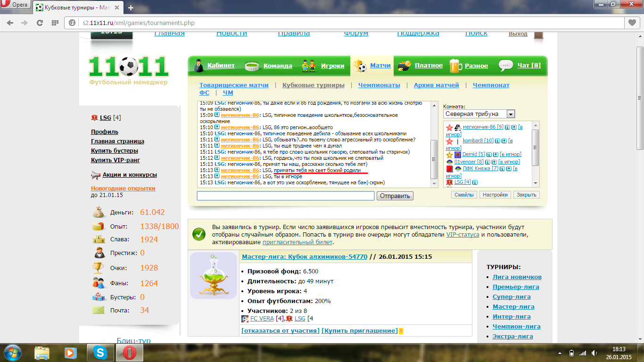Expand the Комната room dropdown
The height and width of the screenshot is (362, 644).
pos(511,114)
